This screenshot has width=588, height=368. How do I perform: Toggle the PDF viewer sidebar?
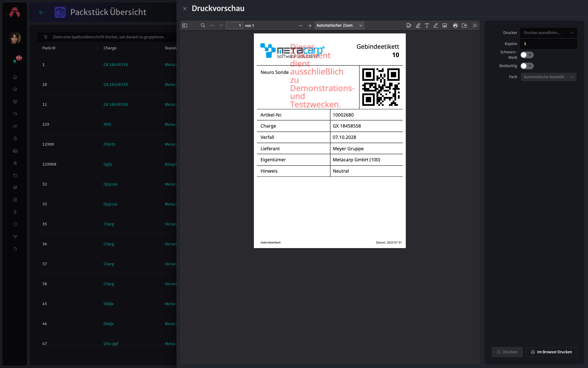[185, 25]
